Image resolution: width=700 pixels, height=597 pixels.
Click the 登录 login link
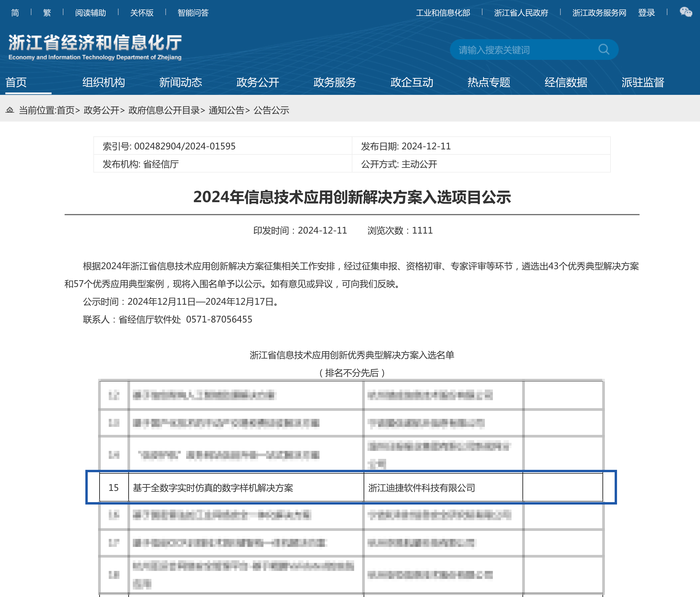click(x=646, y=13)
